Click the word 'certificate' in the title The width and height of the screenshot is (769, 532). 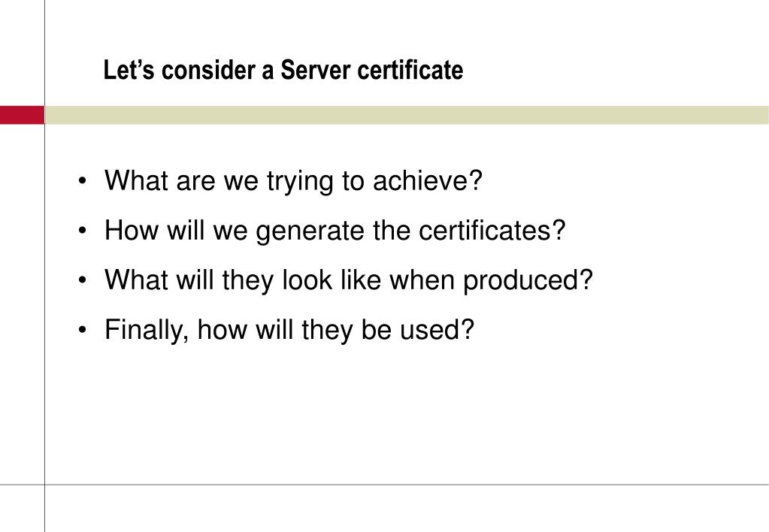(410, 70)
